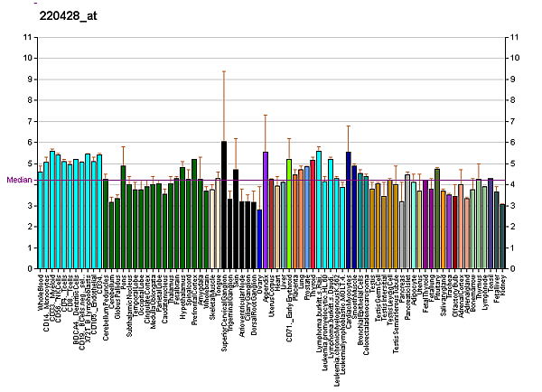Click the Kidney x-axis label
The image size is (542, 392).
(503, 285)
